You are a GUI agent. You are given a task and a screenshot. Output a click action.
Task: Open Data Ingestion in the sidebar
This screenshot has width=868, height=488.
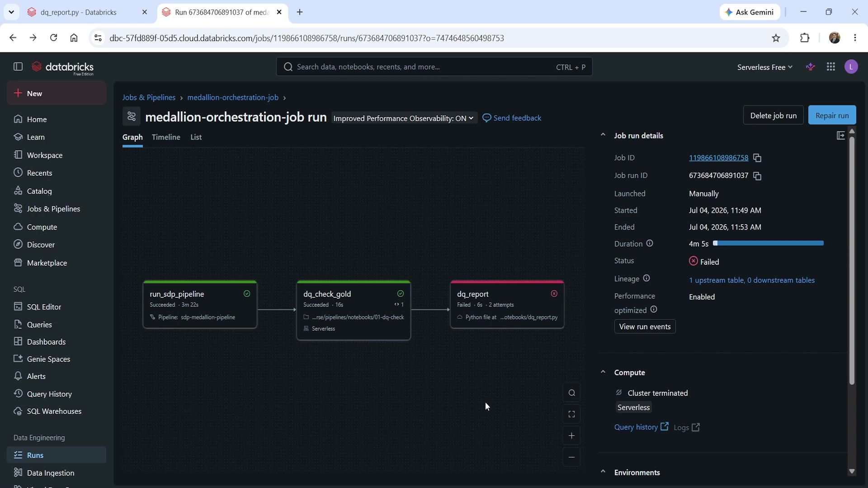click(57, 473)
